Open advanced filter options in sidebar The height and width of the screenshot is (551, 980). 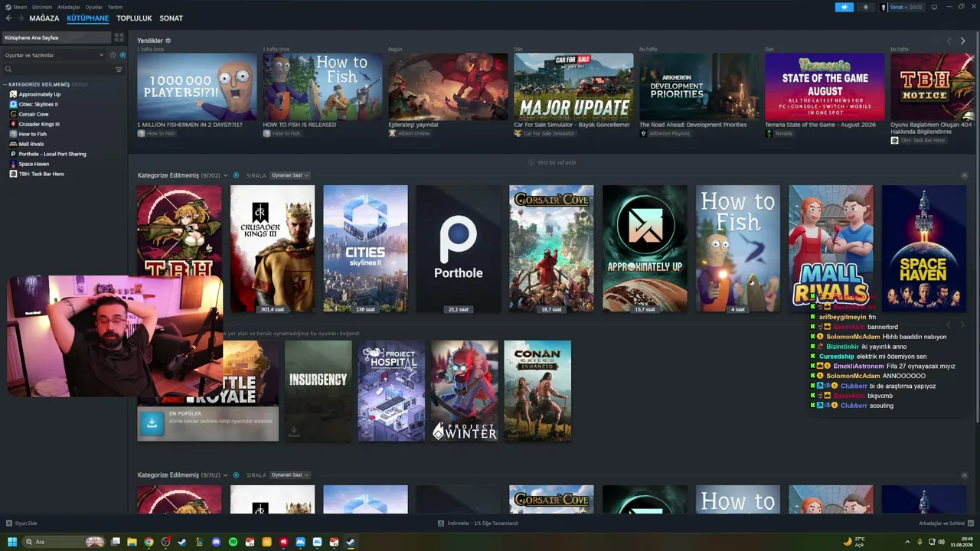119,70
